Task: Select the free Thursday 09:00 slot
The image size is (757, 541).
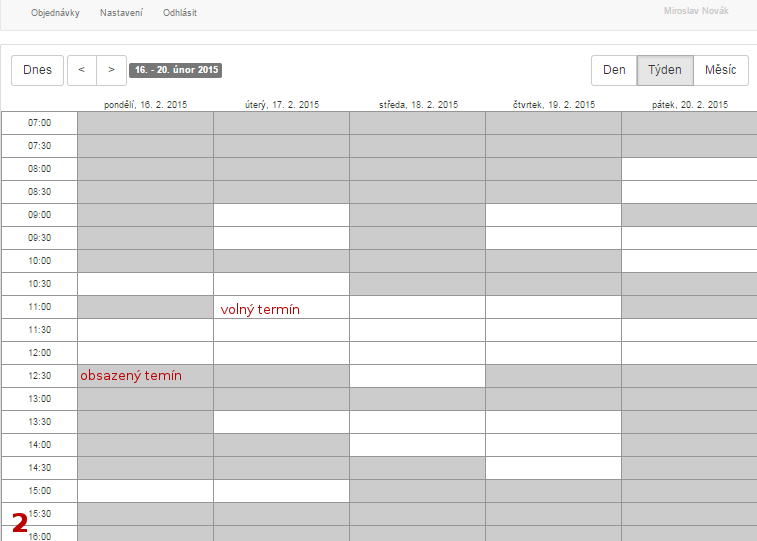Action: click(553, 215)
